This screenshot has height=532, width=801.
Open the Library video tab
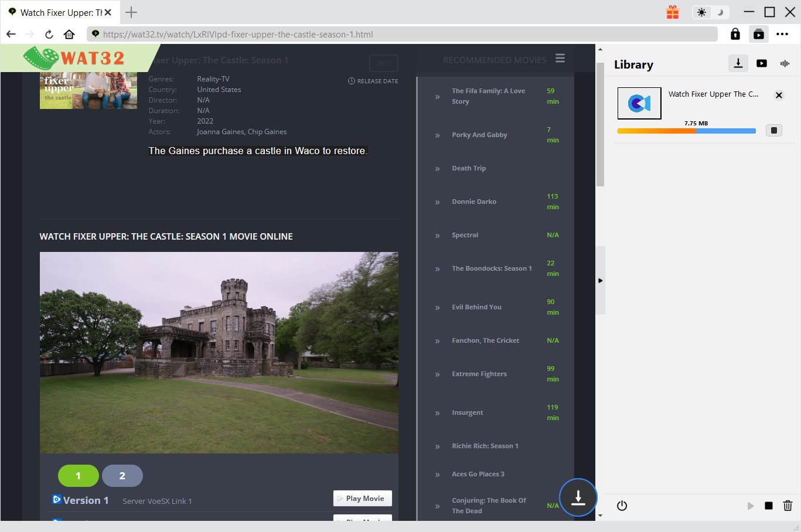pos(762,63)
